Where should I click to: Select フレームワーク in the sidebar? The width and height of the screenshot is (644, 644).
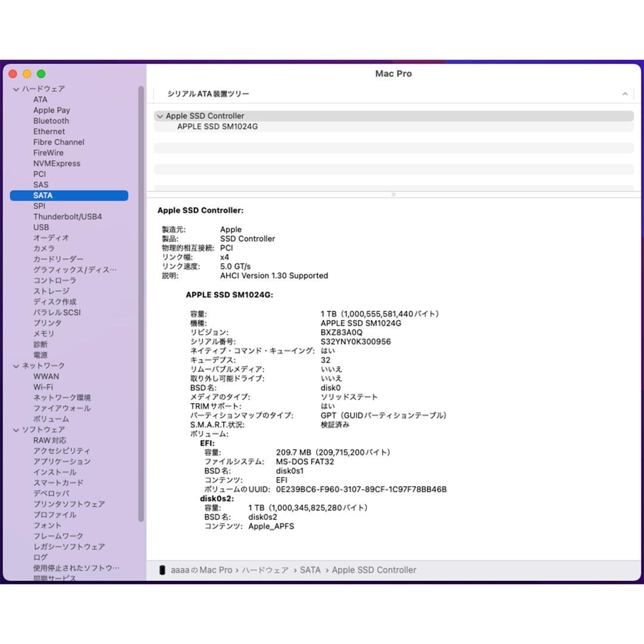[x=58, y=536]
